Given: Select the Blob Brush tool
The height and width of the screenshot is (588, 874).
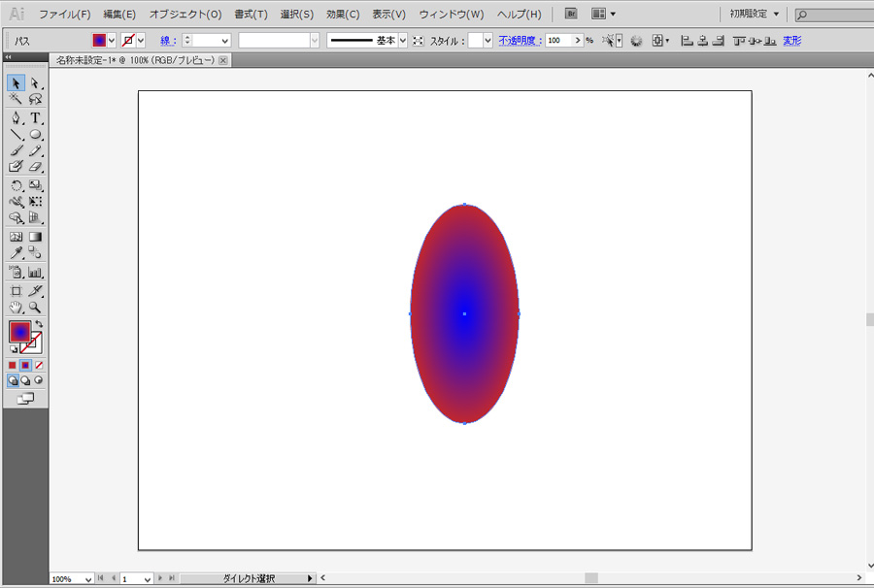Looking at the screenshot, I should tap(16, 167).
